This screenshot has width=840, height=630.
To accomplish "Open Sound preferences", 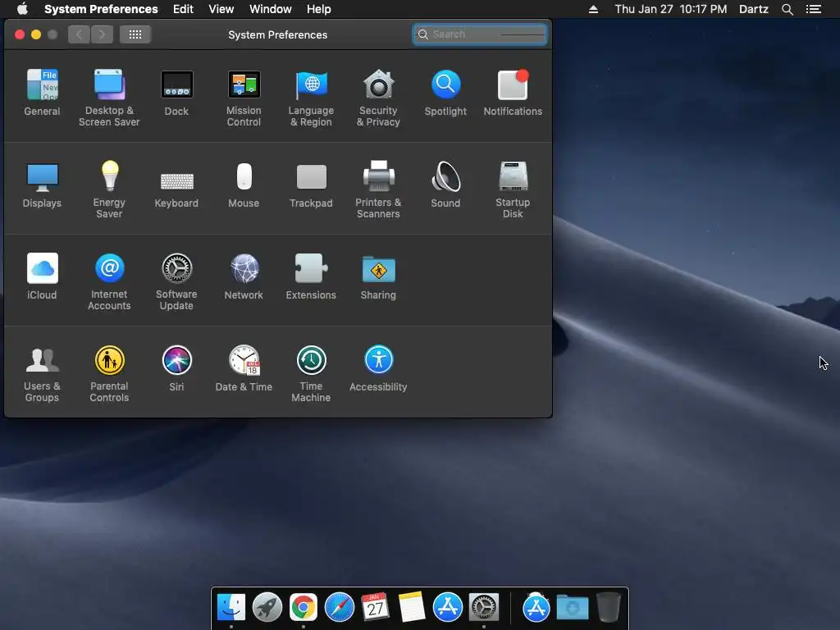I will click(x=445, y=185).
